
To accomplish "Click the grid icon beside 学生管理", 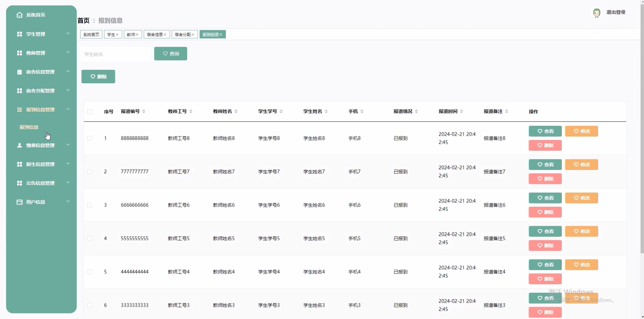I will click(20, 34).
